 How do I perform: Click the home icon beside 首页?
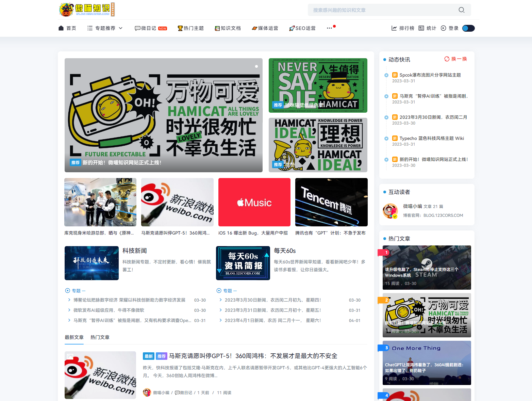point(61,28)
